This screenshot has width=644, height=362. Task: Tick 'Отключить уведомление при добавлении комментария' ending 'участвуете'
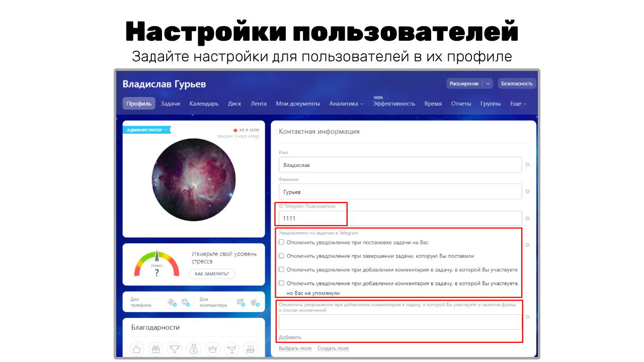(x=281, y=269)
